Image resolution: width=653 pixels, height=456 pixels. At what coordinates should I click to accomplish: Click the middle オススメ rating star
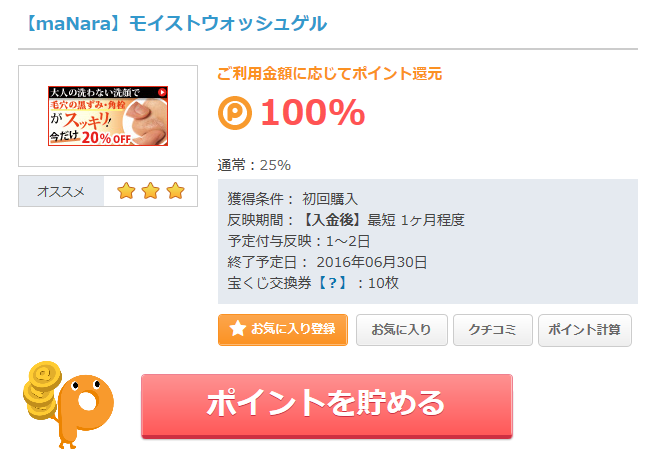[151, 191]
